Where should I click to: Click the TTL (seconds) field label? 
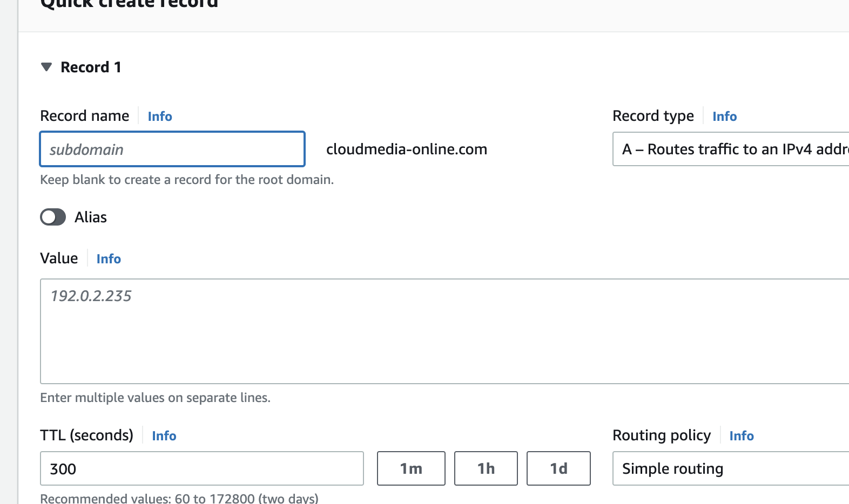(x=86, y=435)
